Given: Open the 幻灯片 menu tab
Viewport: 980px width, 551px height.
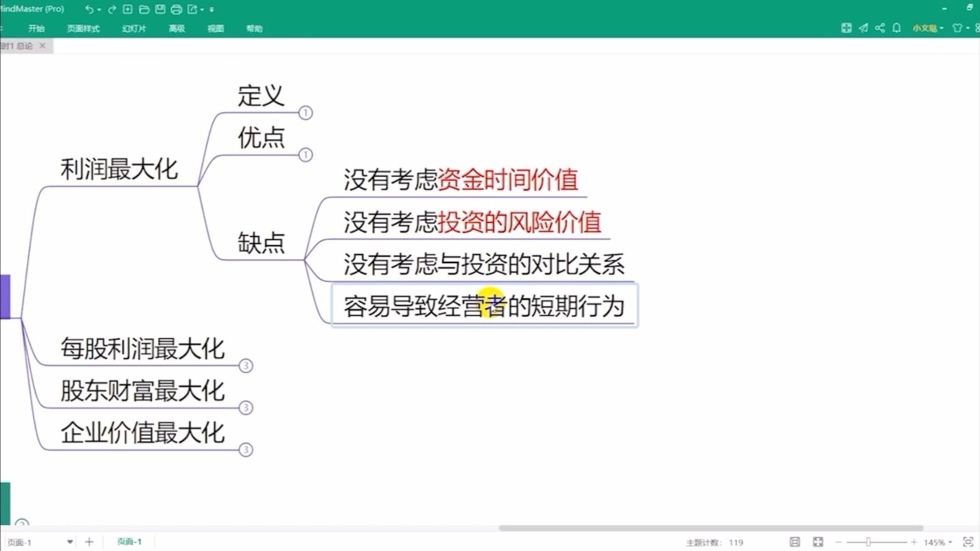Looking at the screenshot, I should tap(134, 29).
